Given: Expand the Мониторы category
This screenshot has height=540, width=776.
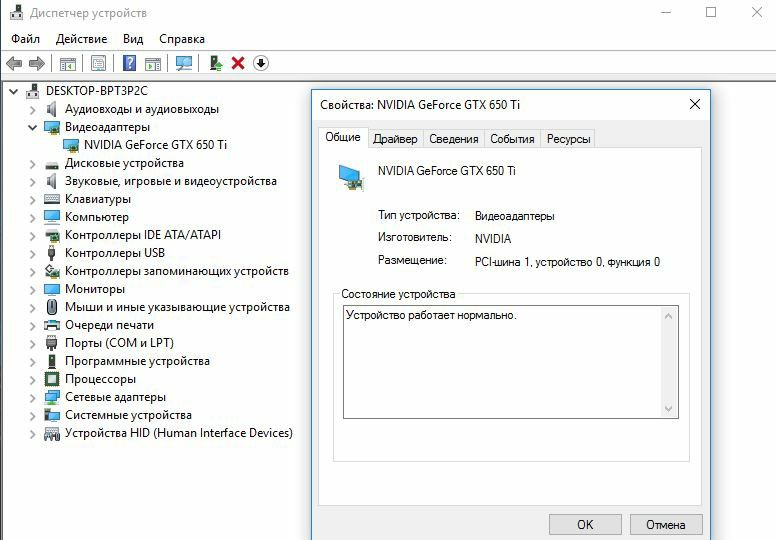Looking at the screenshot, I should (33, 290).
